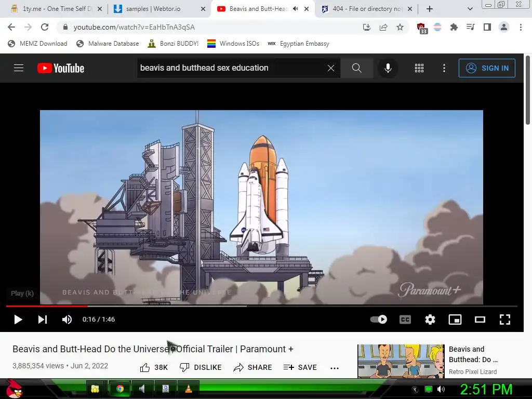The height and width of the screenshot is (399, 532).
Task: Click the YouTube search magnifier button
Action: 356,68
